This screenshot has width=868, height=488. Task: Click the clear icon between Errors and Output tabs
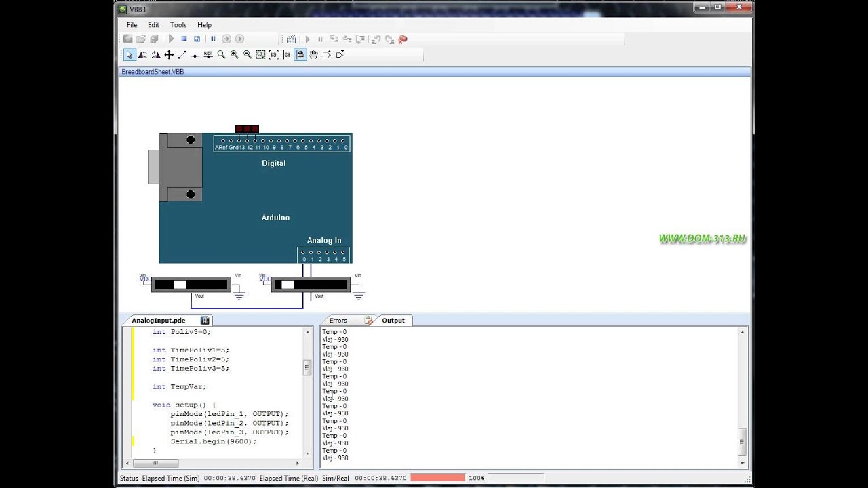[369, 320]
